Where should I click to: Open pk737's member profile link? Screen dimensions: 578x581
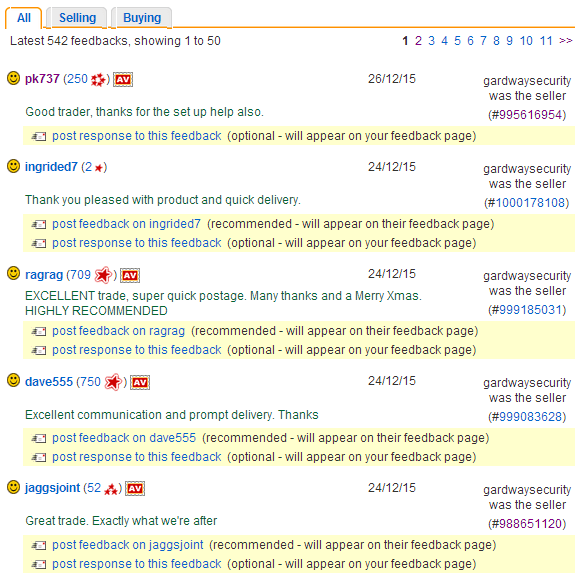coord(42,79)
